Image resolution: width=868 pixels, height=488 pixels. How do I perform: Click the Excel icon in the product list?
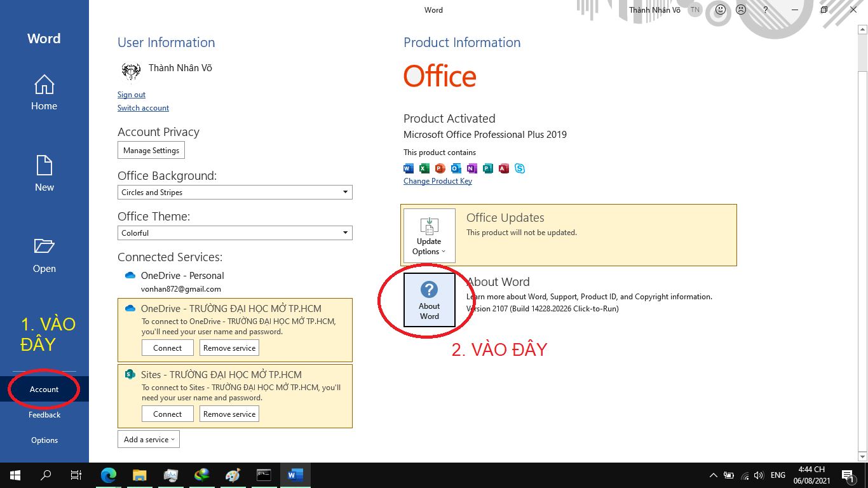pos(424,168)
